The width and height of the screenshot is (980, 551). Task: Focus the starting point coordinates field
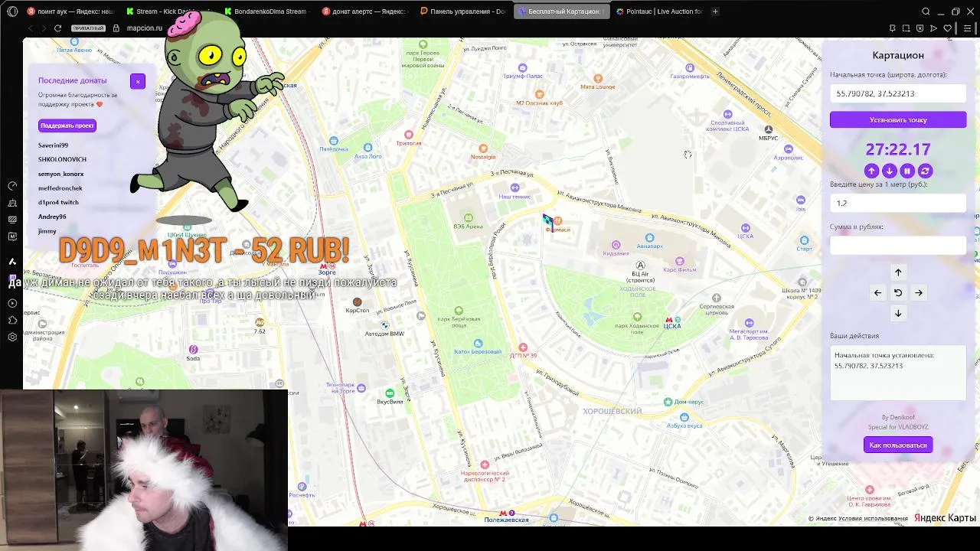[898, 93]
